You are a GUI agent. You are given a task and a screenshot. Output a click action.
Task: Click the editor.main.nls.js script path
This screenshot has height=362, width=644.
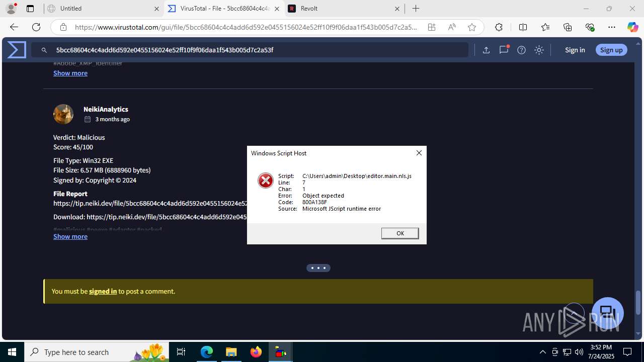pos(357,176)
